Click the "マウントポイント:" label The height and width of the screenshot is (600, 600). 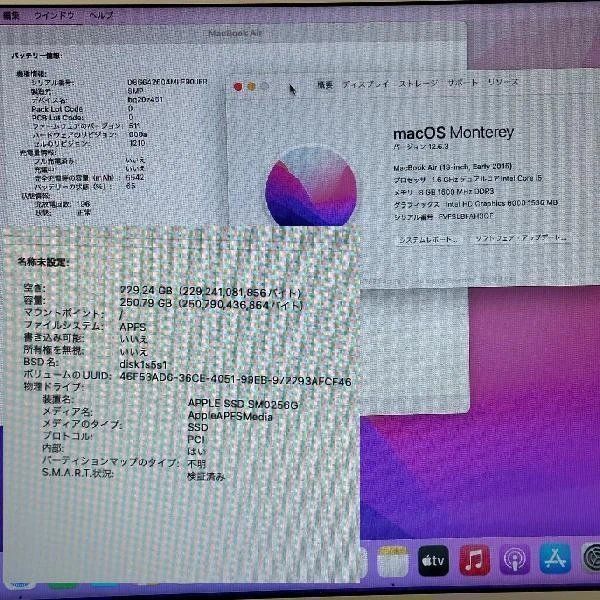click(x=64, y=313)
